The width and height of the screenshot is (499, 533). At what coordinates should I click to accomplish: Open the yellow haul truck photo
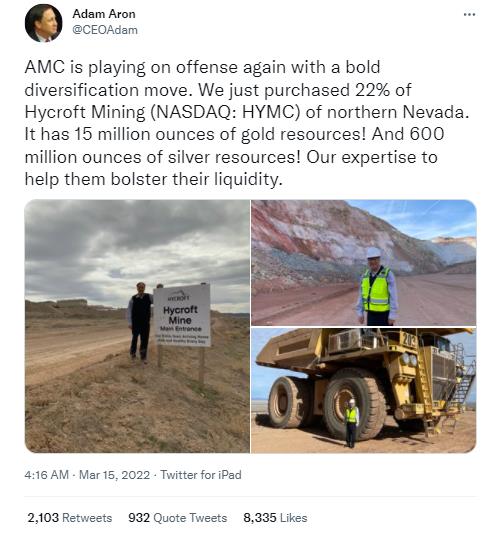(x=363, y=391)
